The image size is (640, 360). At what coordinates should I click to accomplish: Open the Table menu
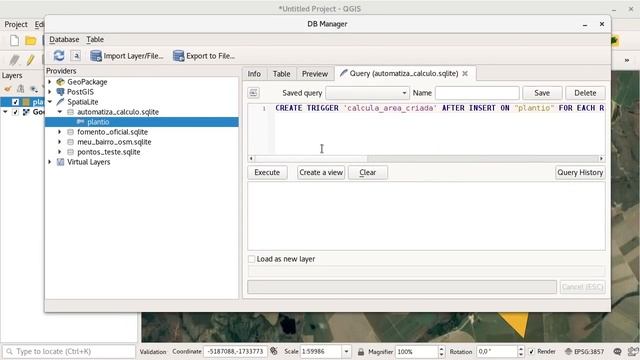pyautogui.click(x=95, y=40)
